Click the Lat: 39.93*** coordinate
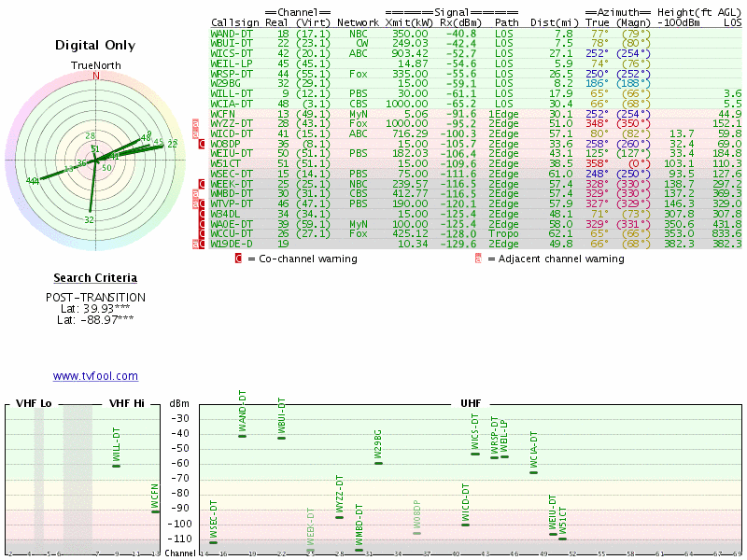Screen dimensions: 747x560 95,309
